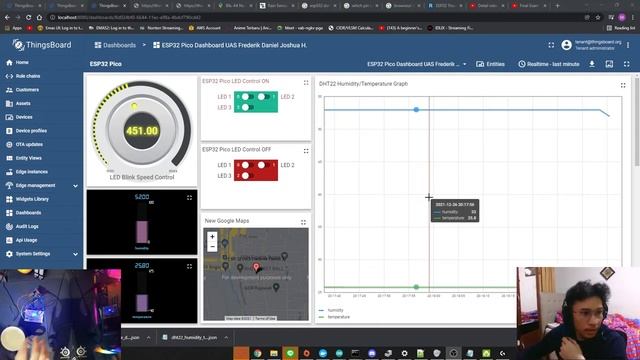Click ThingsBoard logo
Screen dimensions: 640x360
click(42, 45)
